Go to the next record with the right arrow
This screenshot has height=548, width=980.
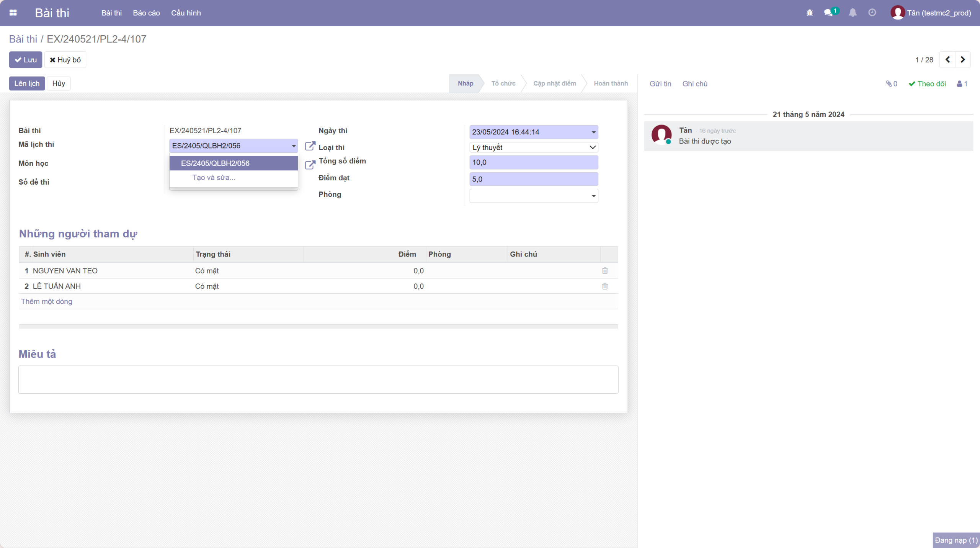pyautogui.click(x=963, y=60)
